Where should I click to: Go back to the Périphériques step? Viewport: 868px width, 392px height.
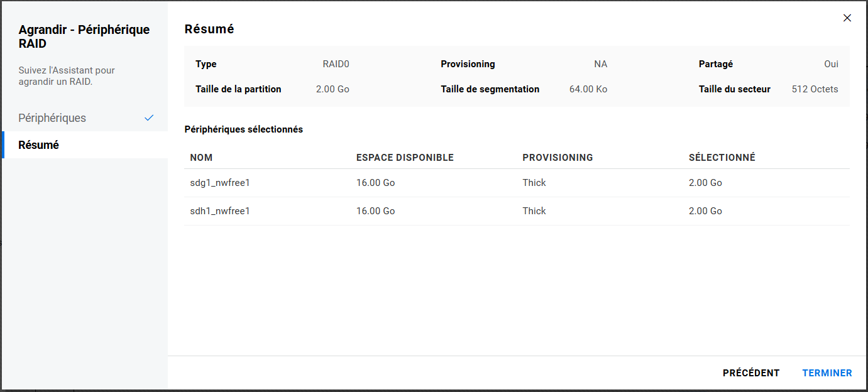(x=52, y=118)
